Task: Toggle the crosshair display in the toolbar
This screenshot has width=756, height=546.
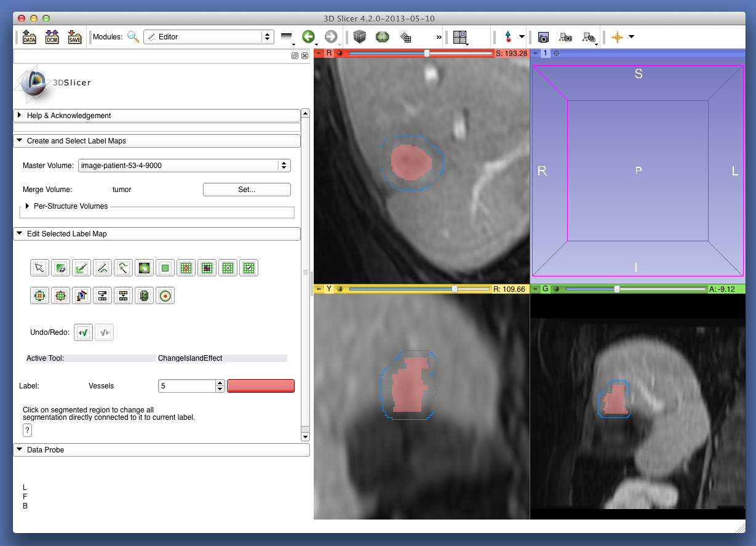Action: pyautogui.click(x=617, y=37)
